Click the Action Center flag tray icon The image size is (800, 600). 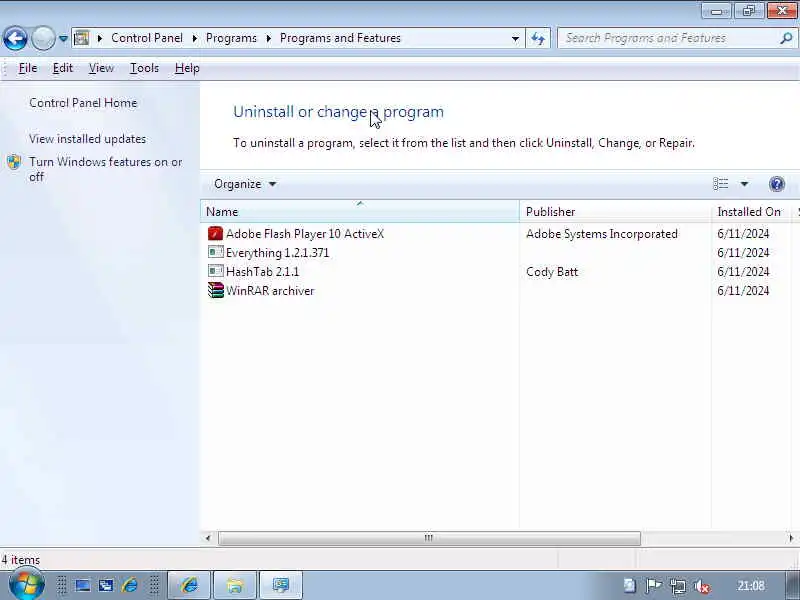653,586
